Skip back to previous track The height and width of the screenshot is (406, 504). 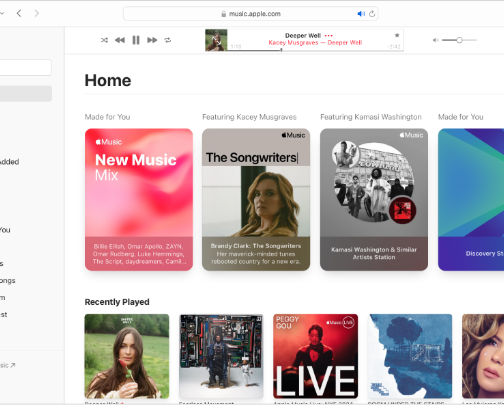tap(120, 40)
